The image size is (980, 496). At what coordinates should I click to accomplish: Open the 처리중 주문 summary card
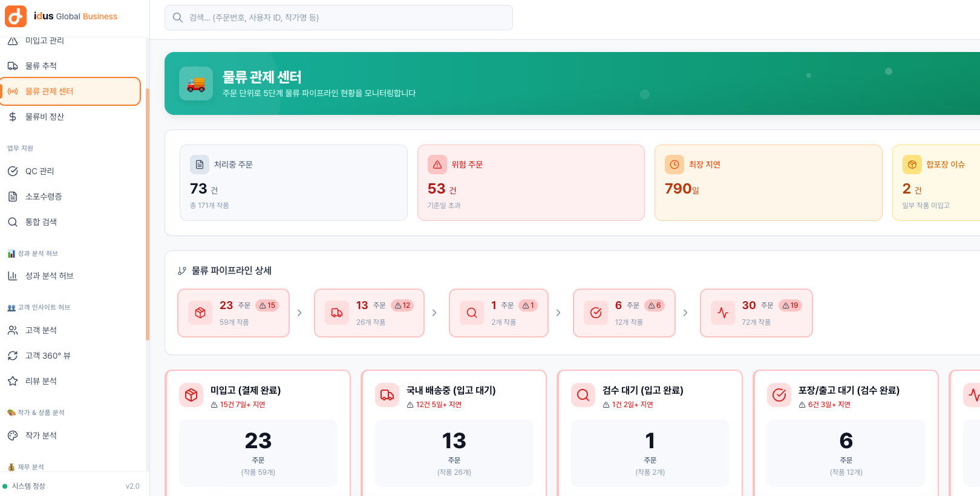(x=293, y=183)
